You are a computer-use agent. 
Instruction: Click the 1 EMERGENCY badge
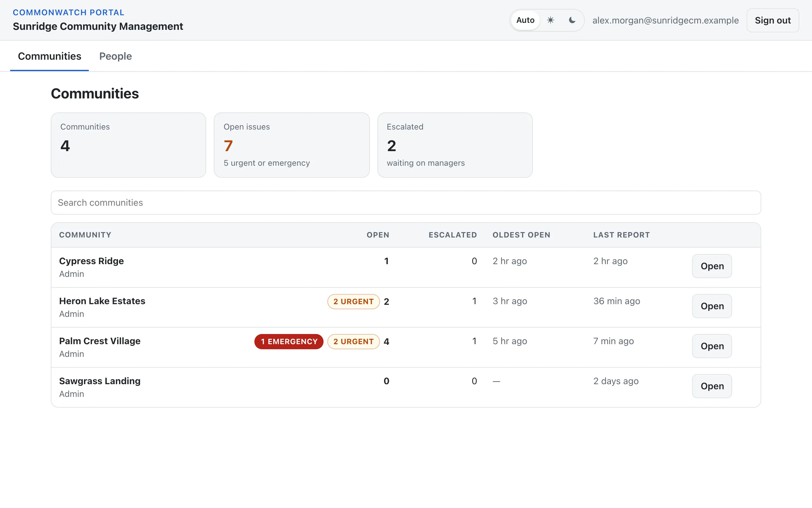pyautogui.click(x=289, y=342)
